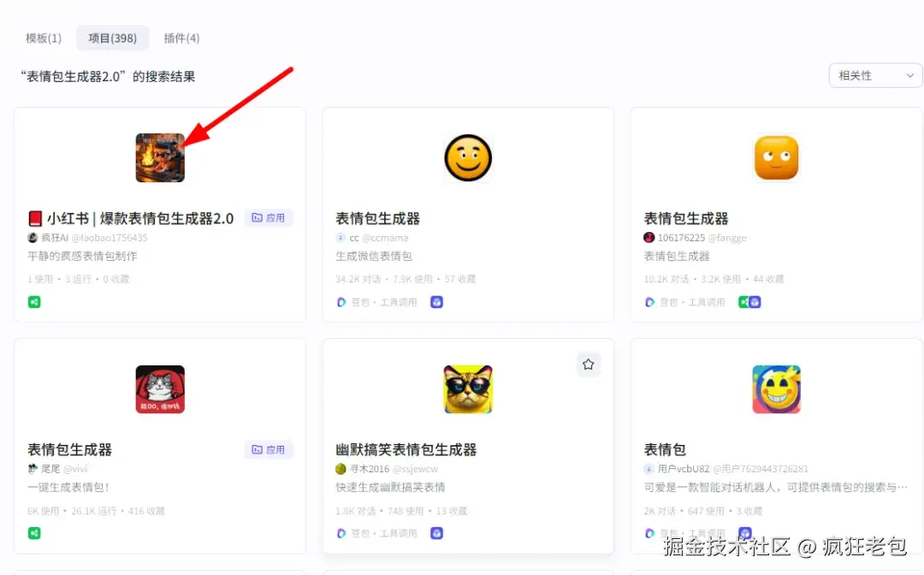This screenshot has width=924, height=575.
Task: Open the 模板(1) tab
Action: [43, 38]
